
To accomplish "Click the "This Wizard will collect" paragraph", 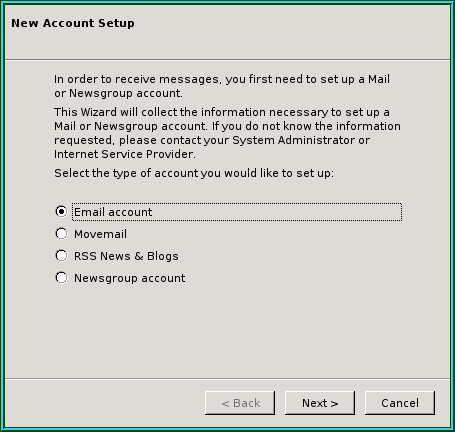I will coord(227,133).
